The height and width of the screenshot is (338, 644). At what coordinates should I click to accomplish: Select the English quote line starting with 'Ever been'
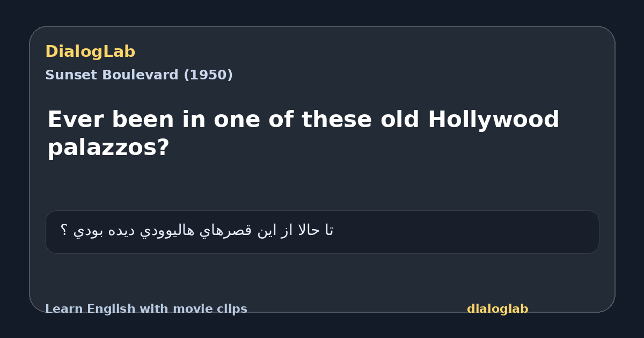tap(303, 133)
